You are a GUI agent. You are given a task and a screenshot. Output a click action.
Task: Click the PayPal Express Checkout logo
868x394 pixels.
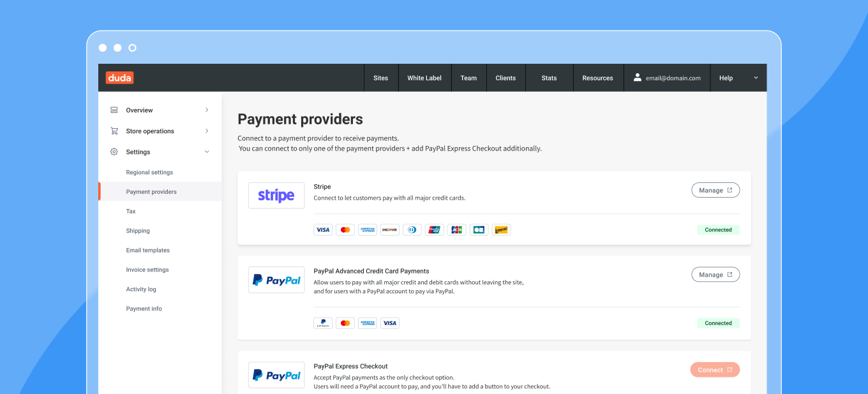point(276,376)
